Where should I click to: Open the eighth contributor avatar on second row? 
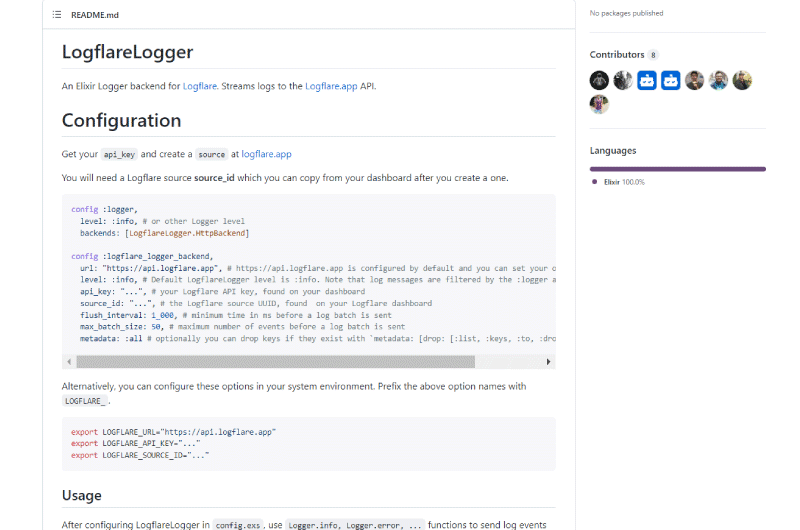599,104
